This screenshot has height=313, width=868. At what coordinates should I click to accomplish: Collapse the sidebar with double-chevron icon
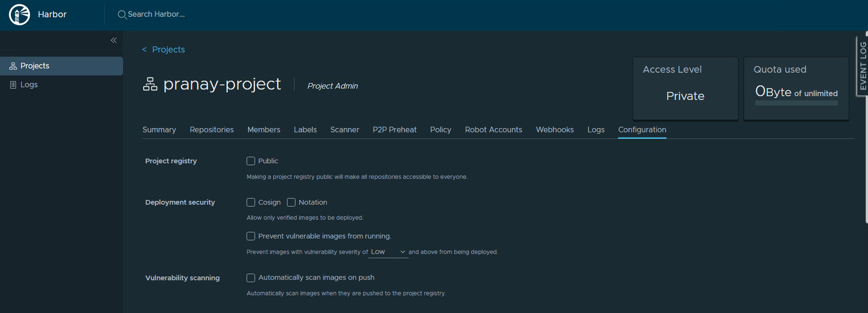pyautogui.click(x=114, y=40)
